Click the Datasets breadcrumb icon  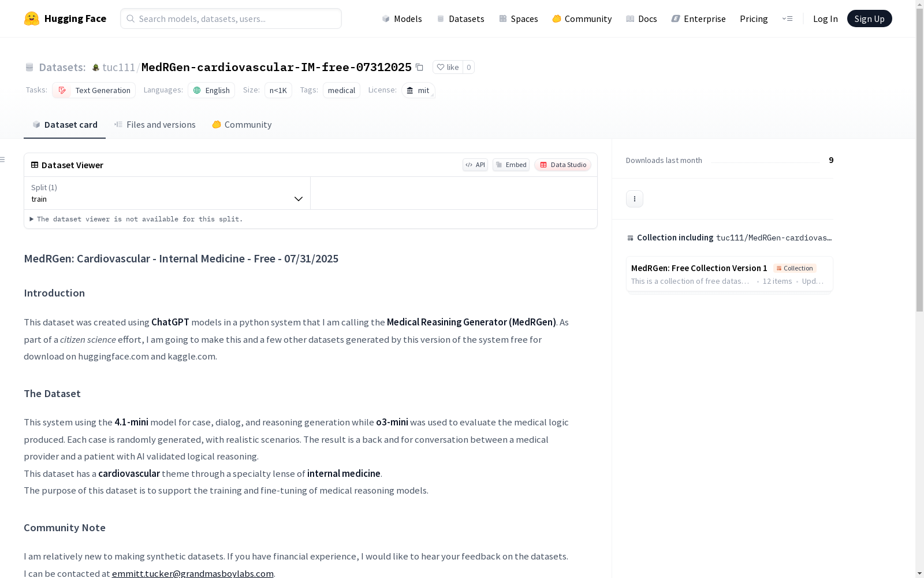point(29,68)
